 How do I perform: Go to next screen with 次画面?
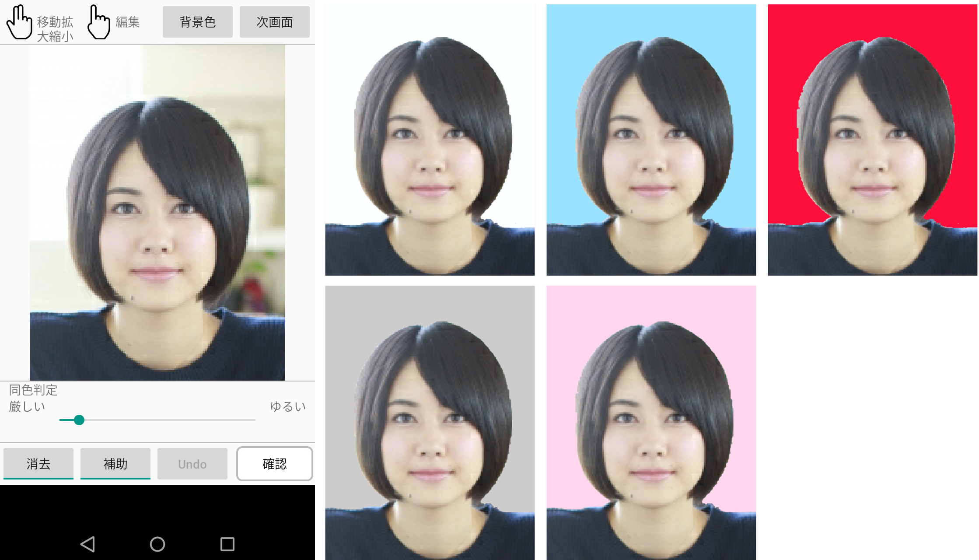click(274, 22)
